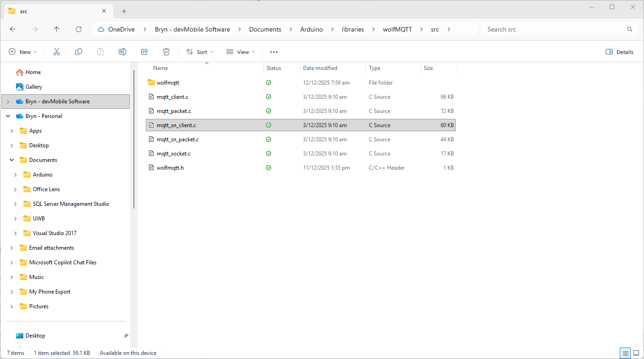Click wolfMQTT in the address breadcrumb
The width and height of the screenshot is (644, 359).
[x=397, y=29]
